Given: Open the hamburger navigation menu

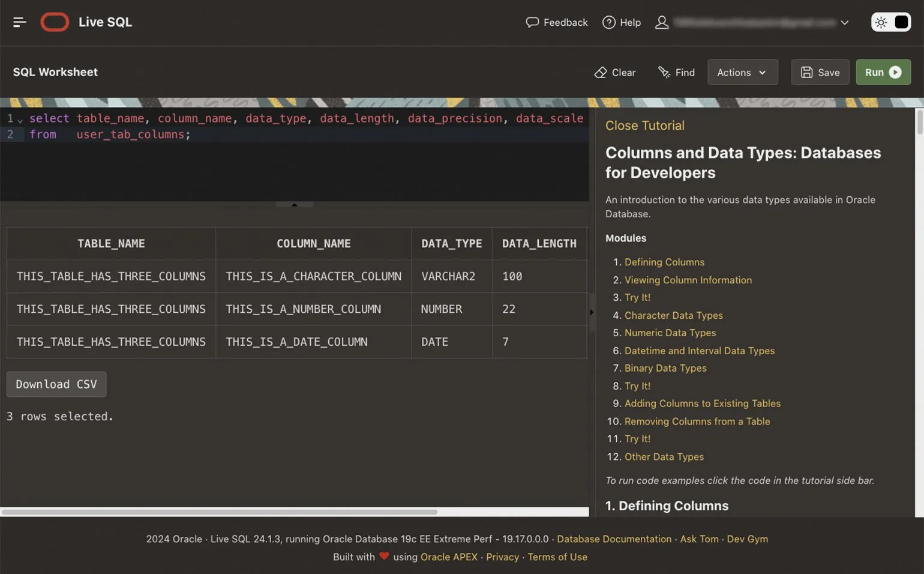Looking at the screenshot, I should pos(19,22).
